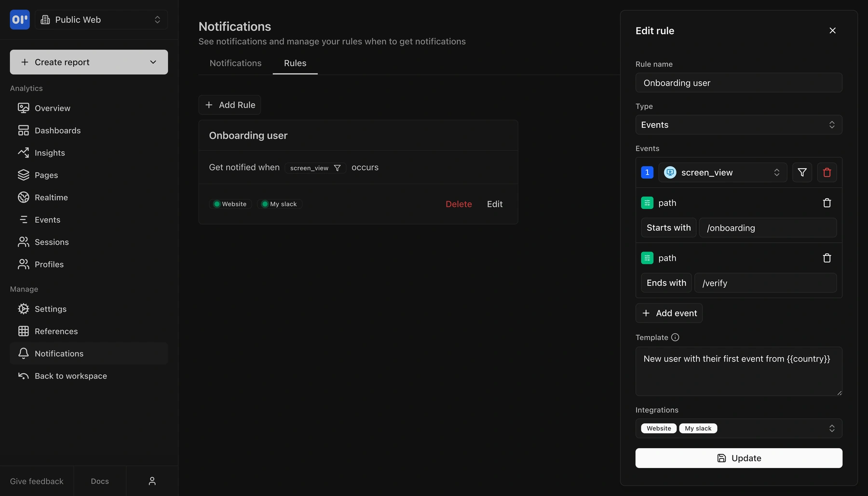Open the Sessions view
The width and height of the screenshot is (868, 496).
[51, 241]
